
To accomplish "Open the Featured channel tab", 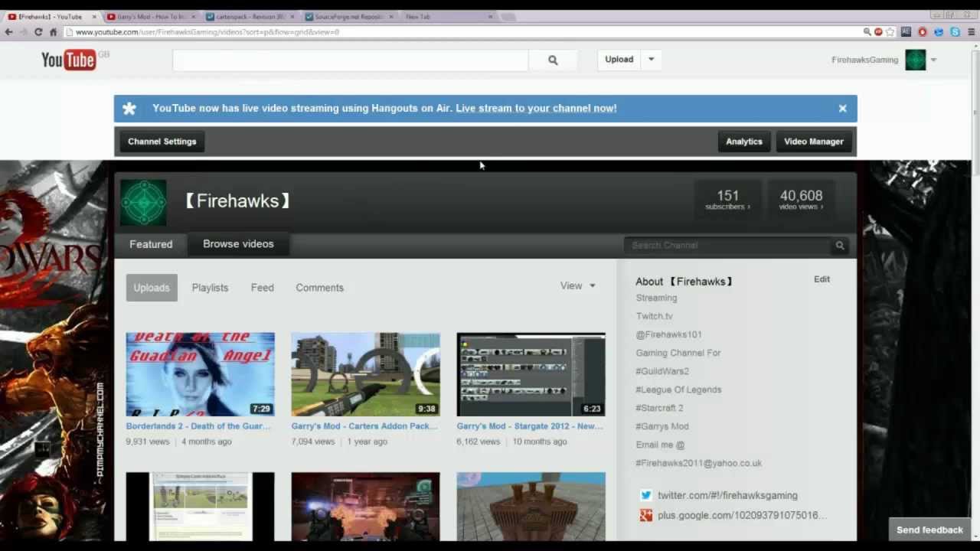I will click(151, 245).
